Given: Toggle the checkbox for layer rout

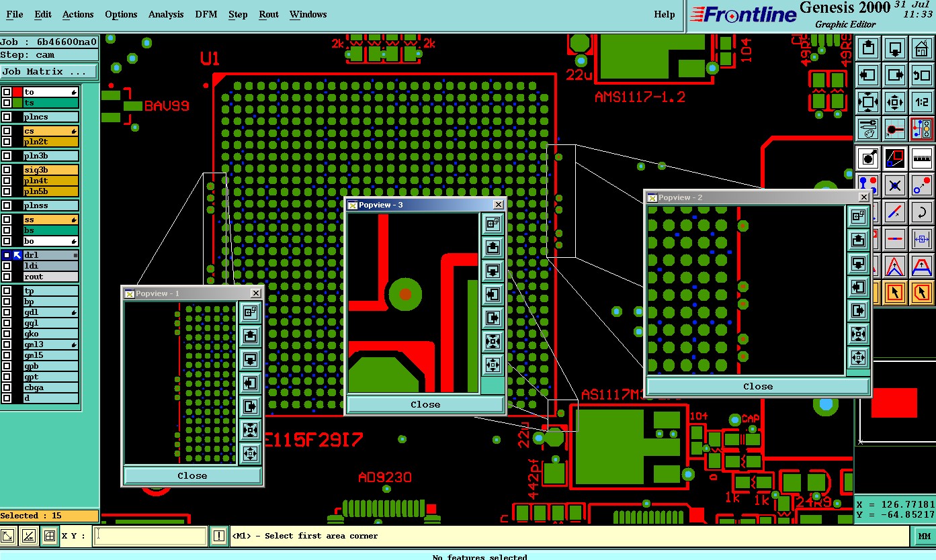Looking at the screenshot, I should pyautogui.click(x=7, y=277).
